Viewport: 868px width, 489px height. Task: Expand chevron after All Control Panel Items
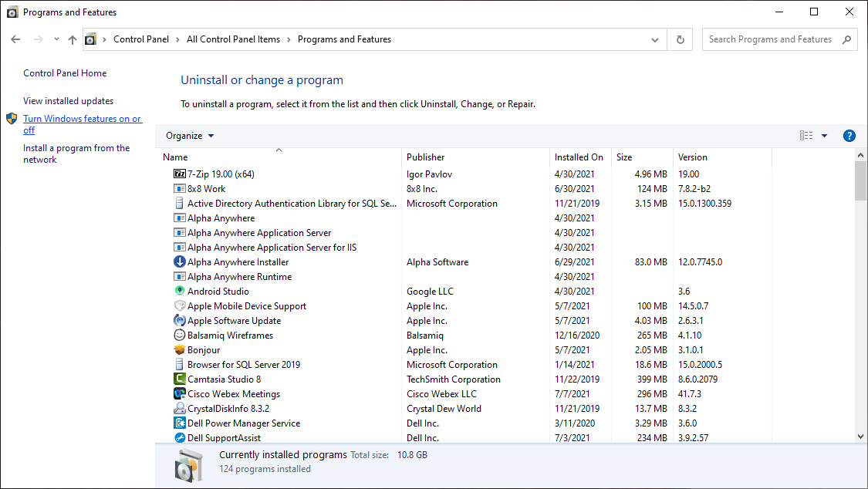tap(289, 40)
